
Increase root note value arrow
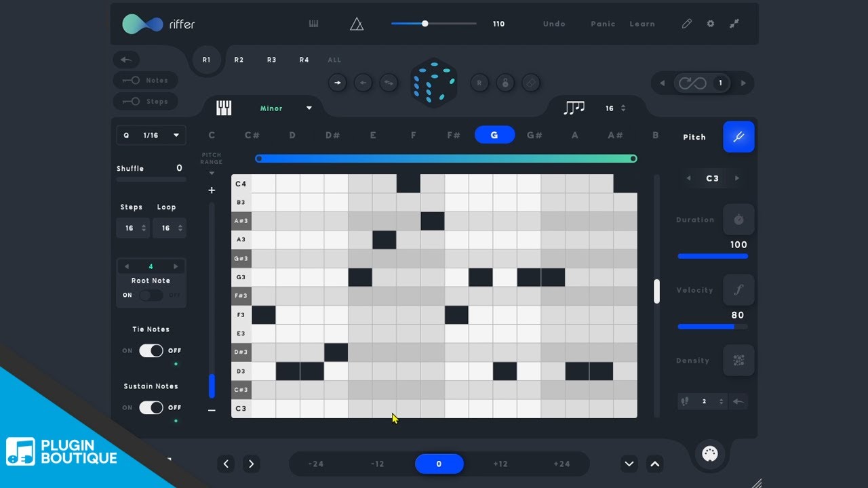(176, 266)
